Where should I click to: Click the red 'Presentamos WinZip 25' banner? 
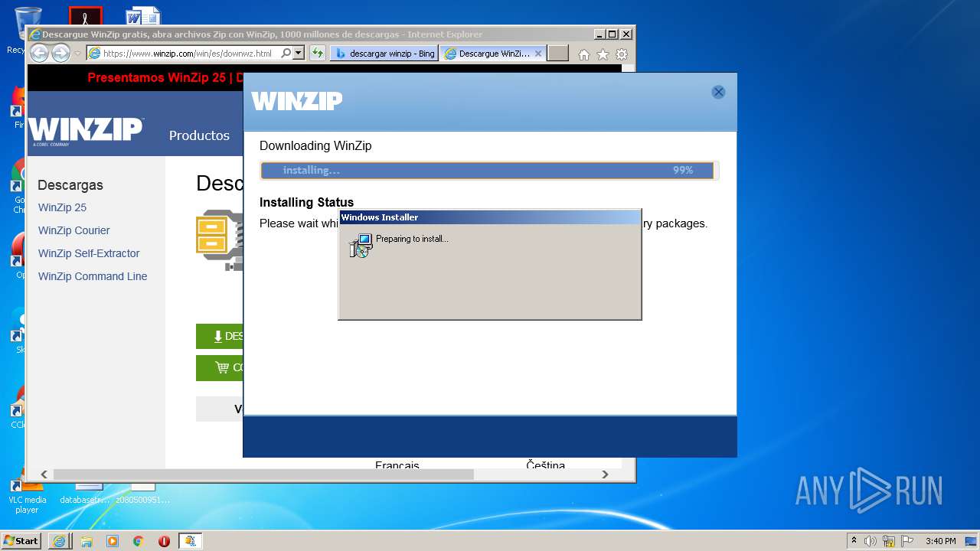(x=165, y=77)
